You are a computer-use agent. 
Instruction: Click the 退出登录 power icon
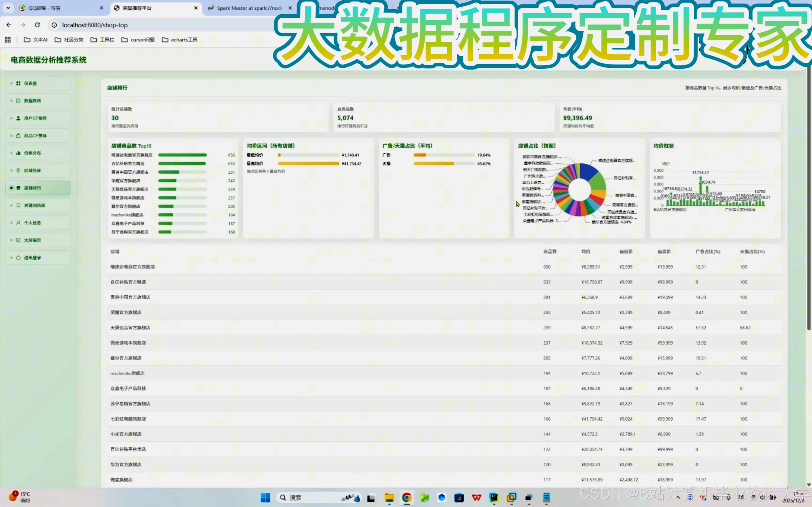(x=18, y=257)
